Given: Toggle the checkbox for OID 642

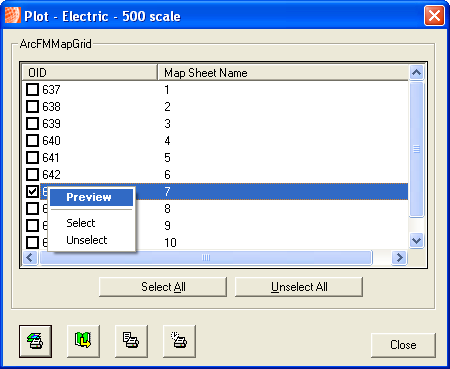Looking at the screenshot, I should pyautogui.click(x=32, y=174).
